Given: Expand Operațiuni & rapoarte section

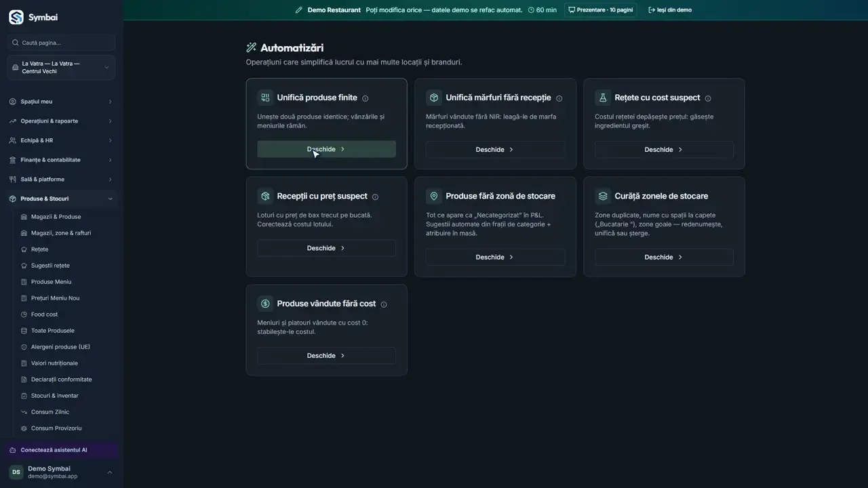Looking at the screenshot, I should [x=61, y=121].
